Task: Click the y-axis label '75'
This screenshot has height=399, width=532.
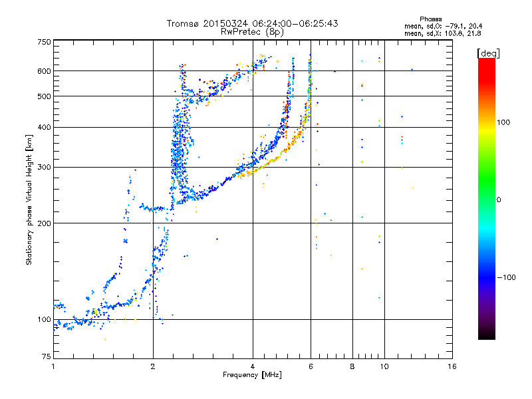Action: (47, 356)
